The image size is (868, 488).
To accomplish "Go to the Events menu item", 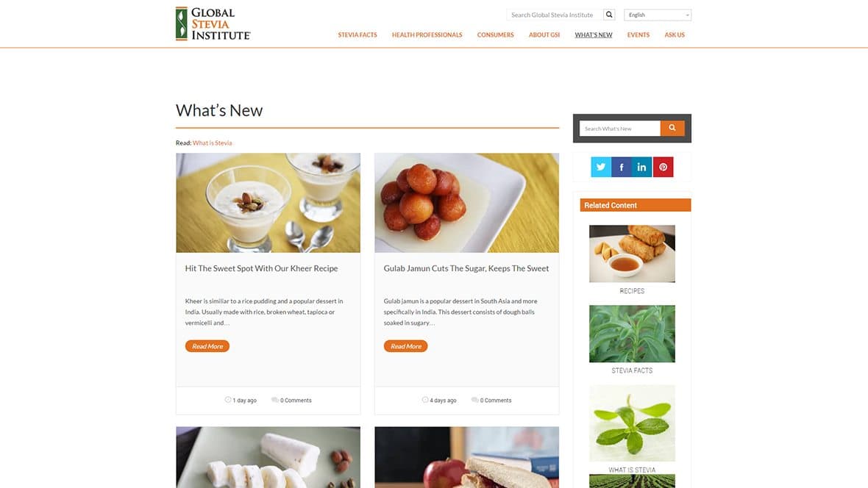I will (x=638, y=35).
